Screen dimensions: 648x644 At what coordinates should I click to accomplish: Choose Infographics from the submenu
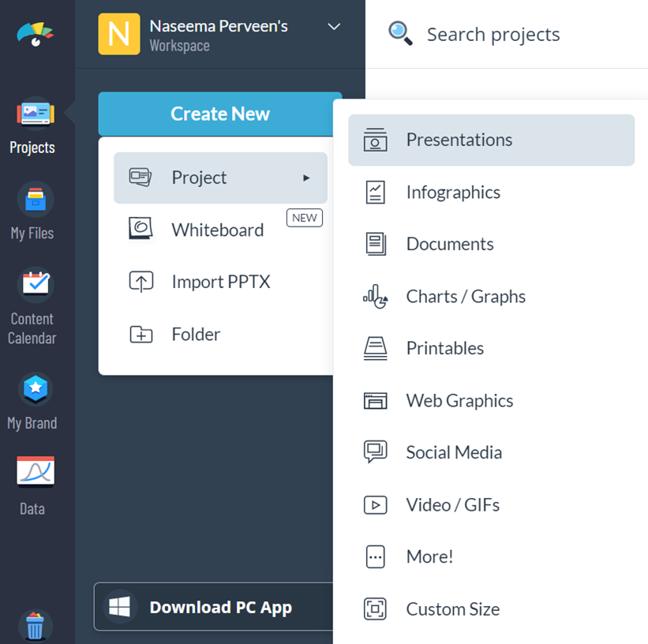pyautogui.click(x=453, y=193)
